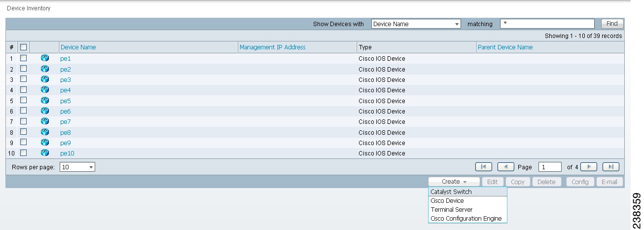The width and height of the screenshot is (644, 230).
Task: Tick the select-all checkbox in the table header
Action: point(23,47)
